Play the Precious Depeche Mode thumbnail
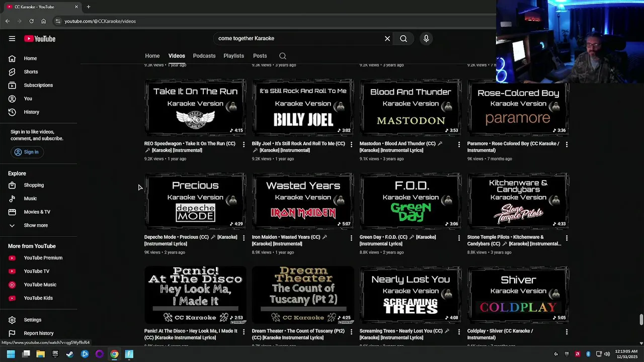 pos(195,201)
